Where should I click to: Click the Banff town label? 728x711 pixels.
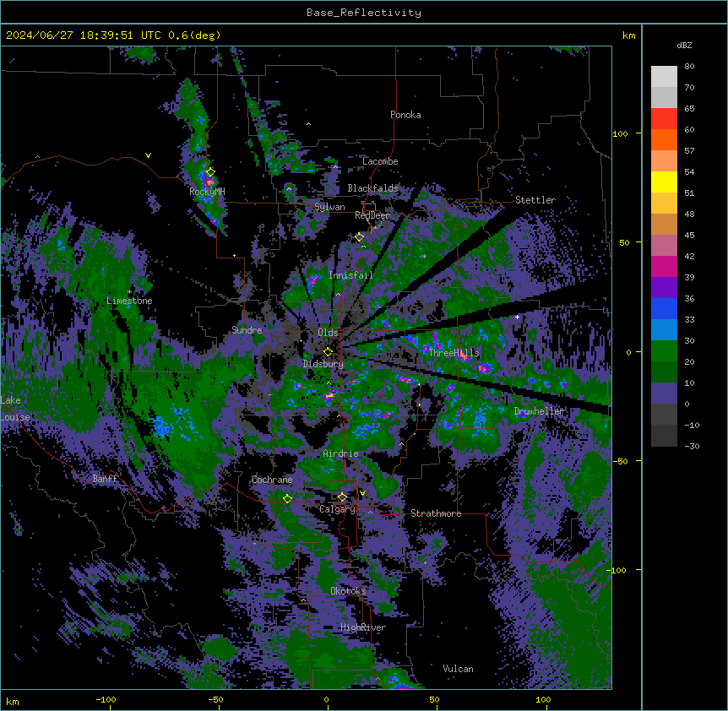point(105,479)
